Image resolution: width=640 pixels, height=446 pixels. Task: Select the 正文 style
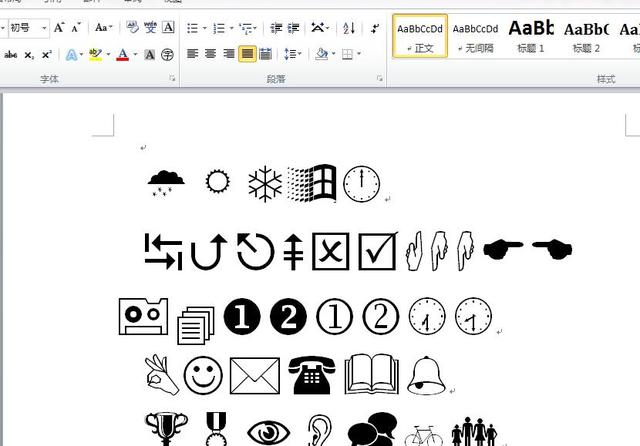[x=419, y=36]
